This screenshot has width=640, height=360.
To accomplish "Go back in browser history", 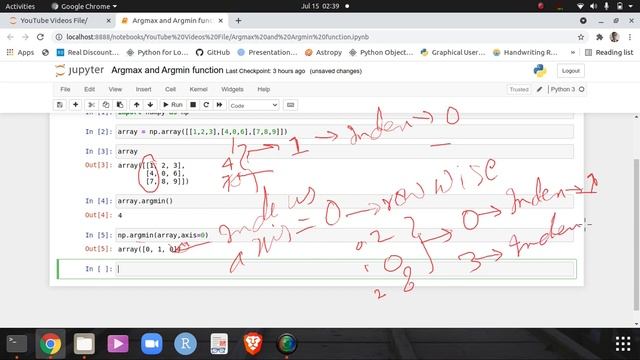I will (x=10, y=37).
